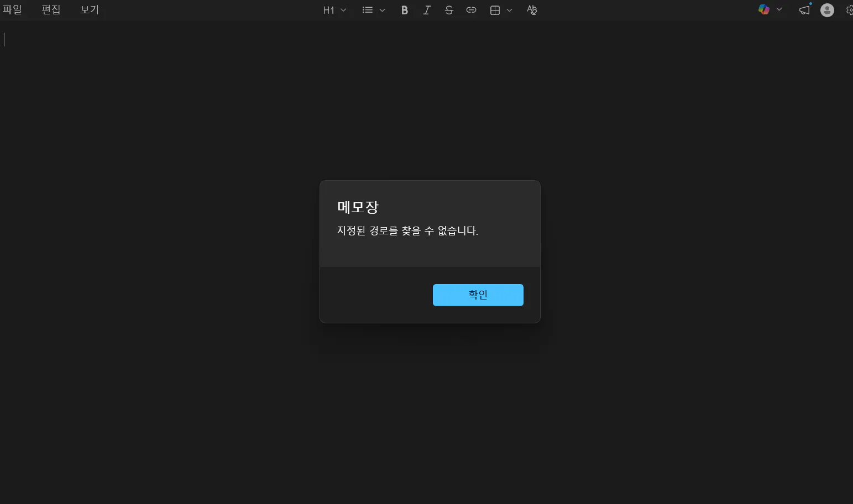Click the 확인 button in the dialog

(478, 295)
